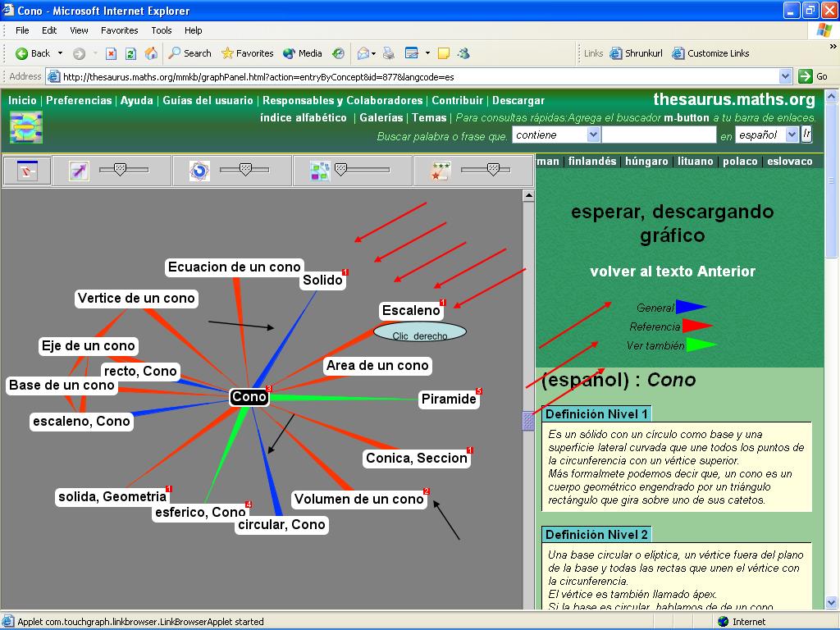Click the Stop loading icon

pyautogui.click(x=112, y=53)
